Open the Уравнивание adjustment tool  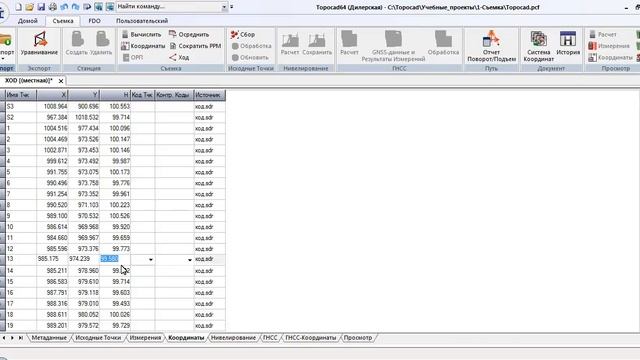[x=39, y=43]
